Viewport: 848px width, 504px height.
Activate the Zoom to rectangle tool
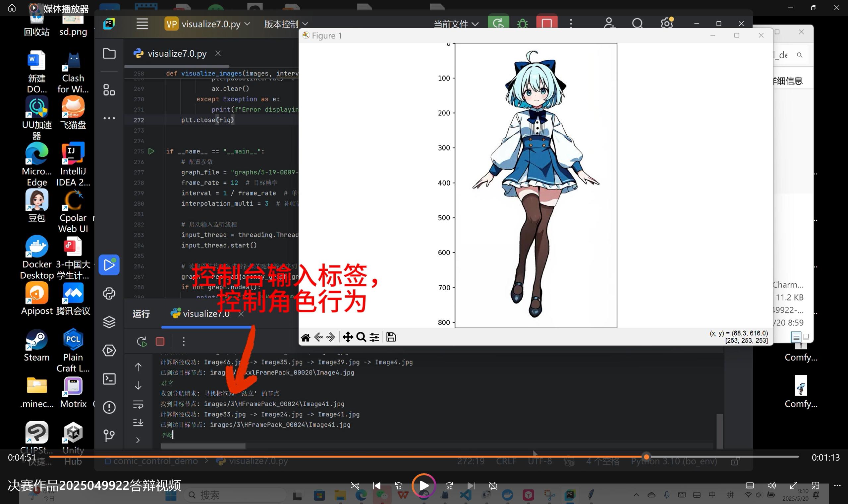[x=361, y=337]
